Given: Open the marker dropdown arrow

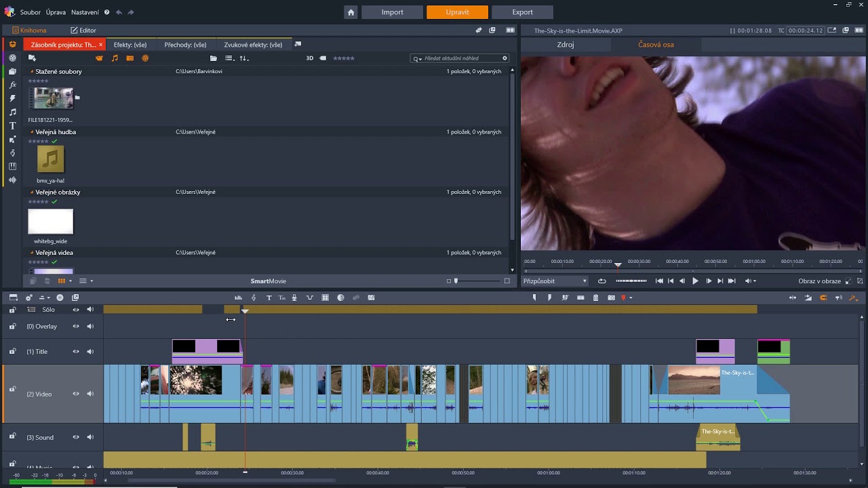Looking at the screenshot, I should 631,298.
